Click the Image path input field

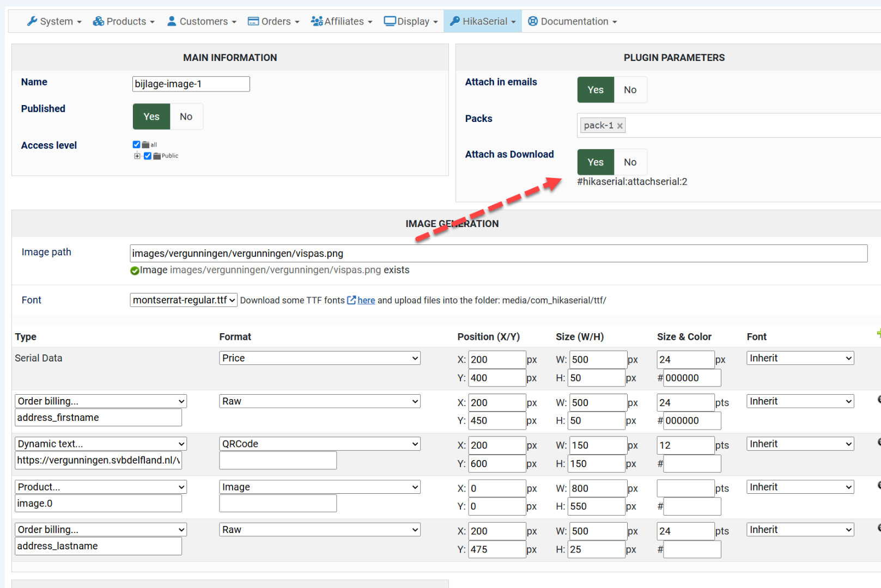(498, 253)
